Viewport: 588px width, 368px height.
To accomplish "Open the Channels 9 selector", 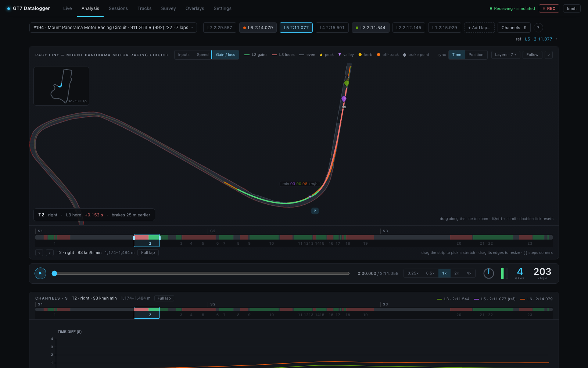I will 514,28.
